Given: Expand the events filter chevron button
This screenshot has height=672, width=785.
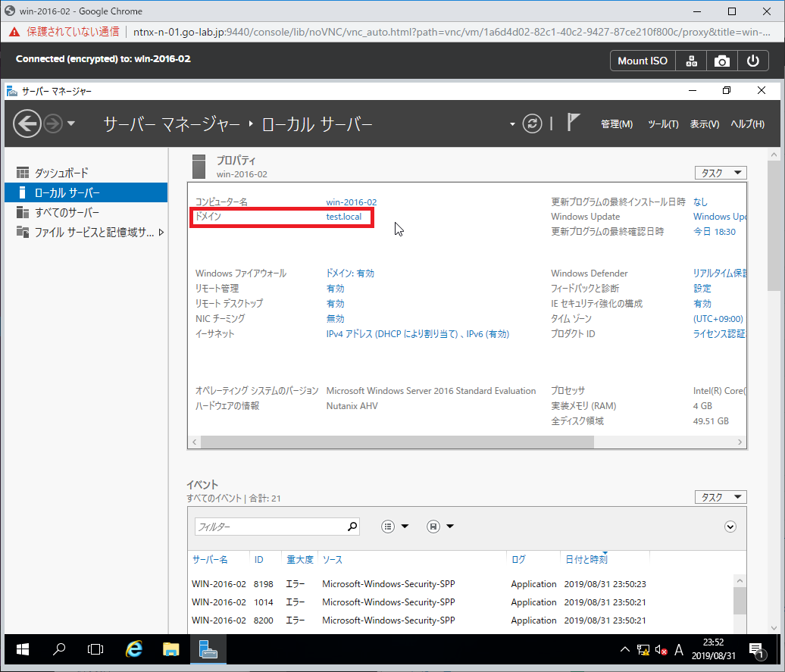Looking at the screenshot, I should tap(730, 527).
